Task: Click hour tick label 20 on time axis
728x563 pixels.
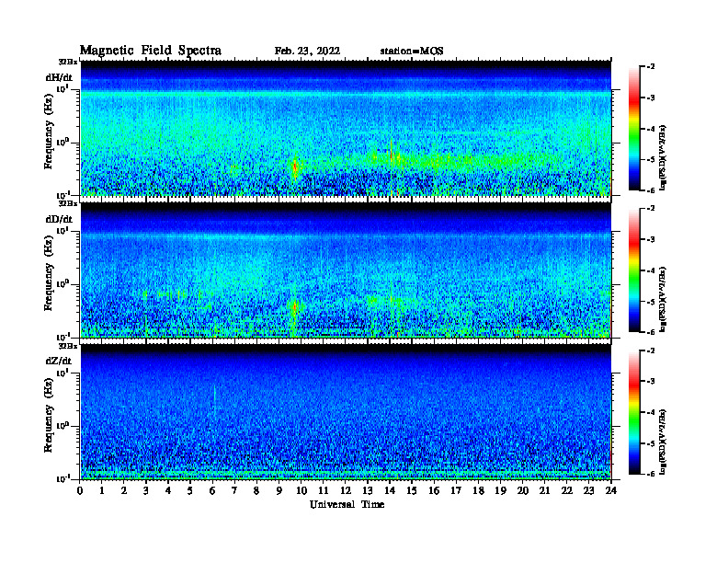Action: click(x=523, y=491)
